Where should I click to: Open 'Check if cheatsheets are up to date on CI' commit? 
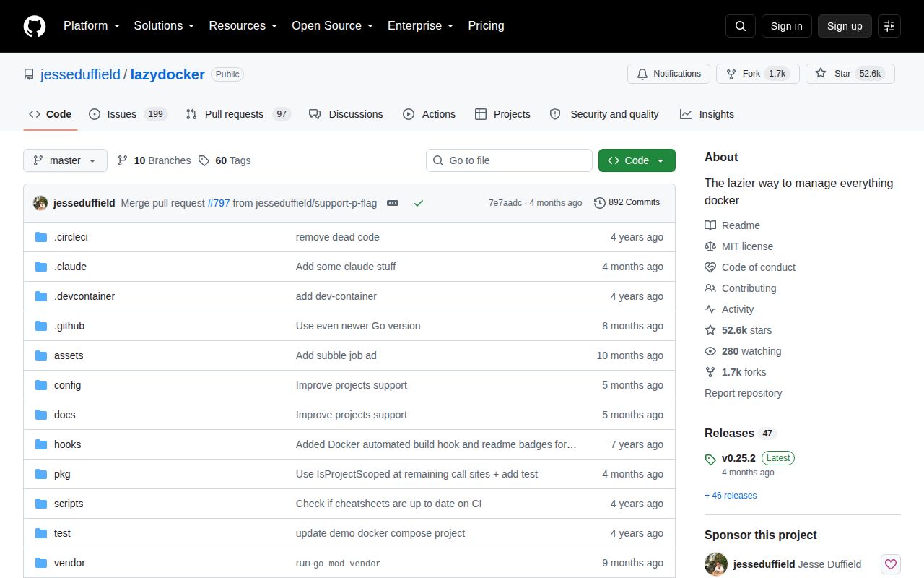(388, 504)
